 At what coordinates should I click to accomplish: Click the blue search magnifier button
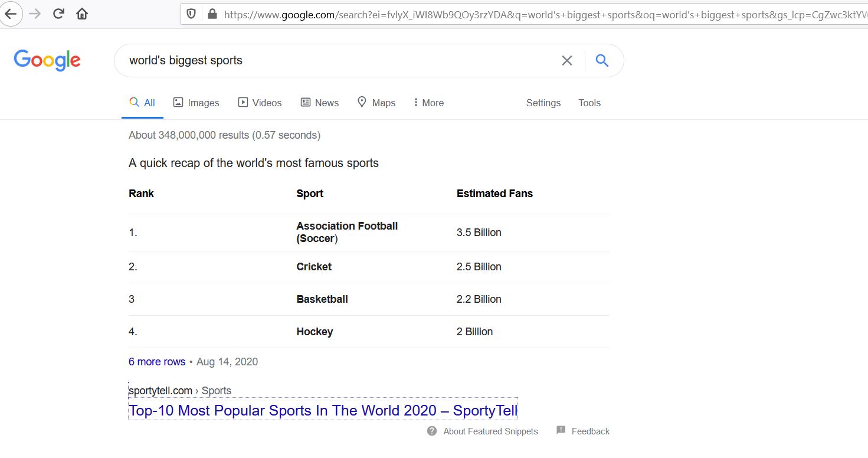602,60
